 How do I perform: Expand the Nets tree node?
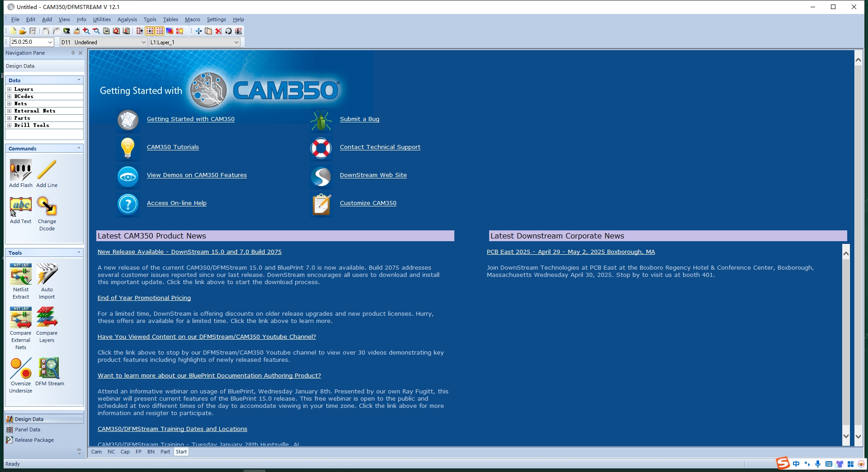9,103
